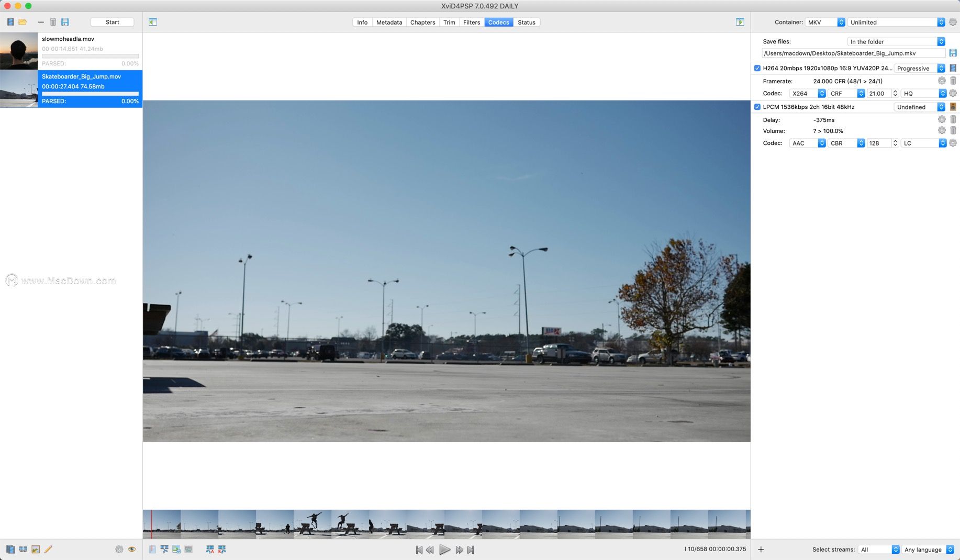960x560 pixels.
Task: Remove Delay setting with trash icon
Action: pos(953,119)
